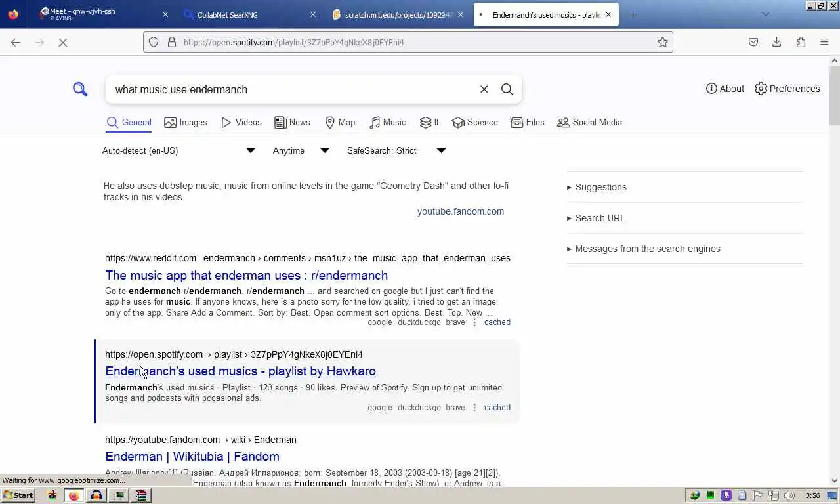840x504 pixels.
Task: Click the headphones app taskbar icon
Action: [96, 495]
